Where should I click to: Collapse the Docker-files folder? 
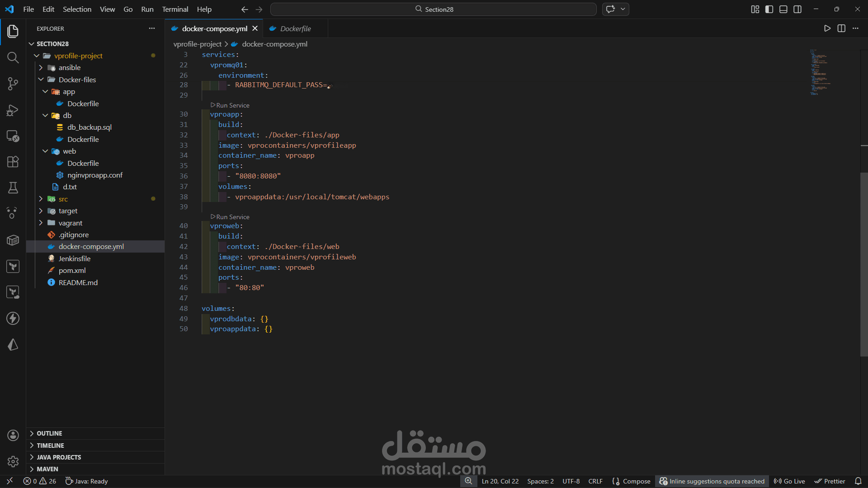77,80
